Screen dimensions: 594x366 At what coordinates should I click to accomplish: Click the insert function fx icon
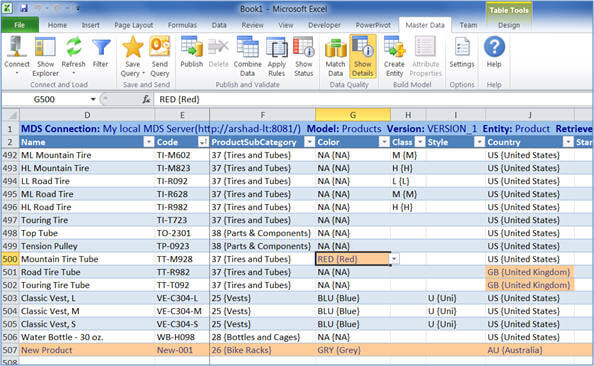click(x=146, y=99)
